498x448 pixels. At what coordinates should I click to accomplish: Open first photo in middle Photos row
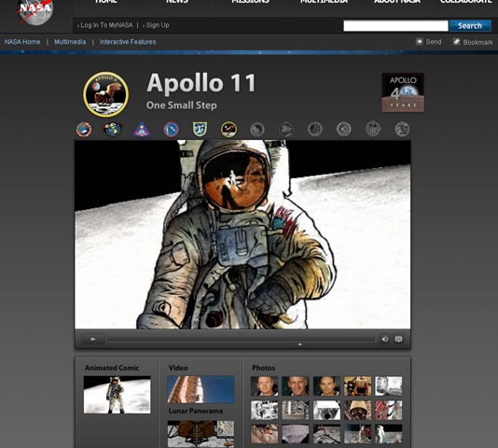[264, 410]
